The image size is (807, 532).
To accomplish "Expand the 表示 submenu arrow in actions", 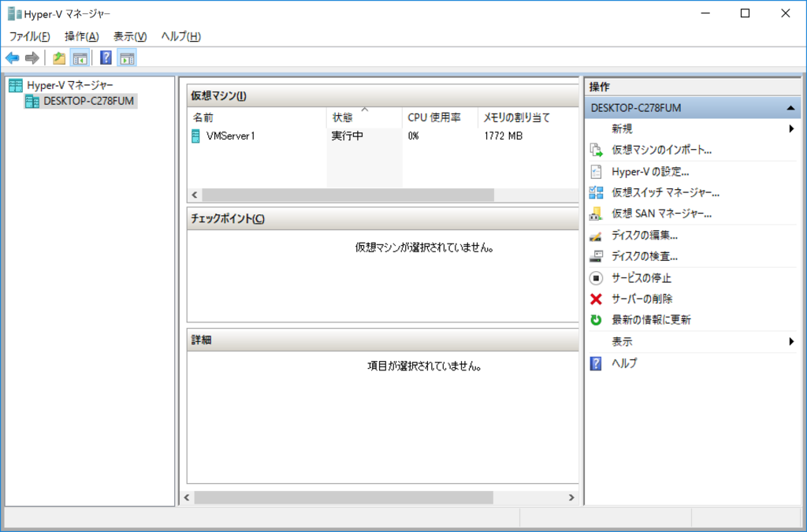I will pos(791,341).
